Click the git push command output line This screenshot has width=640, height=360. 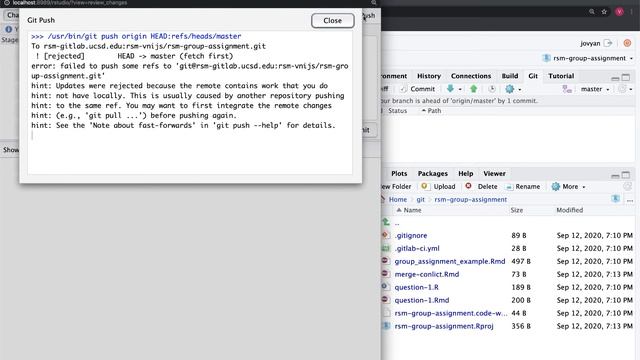coord(136,36)
